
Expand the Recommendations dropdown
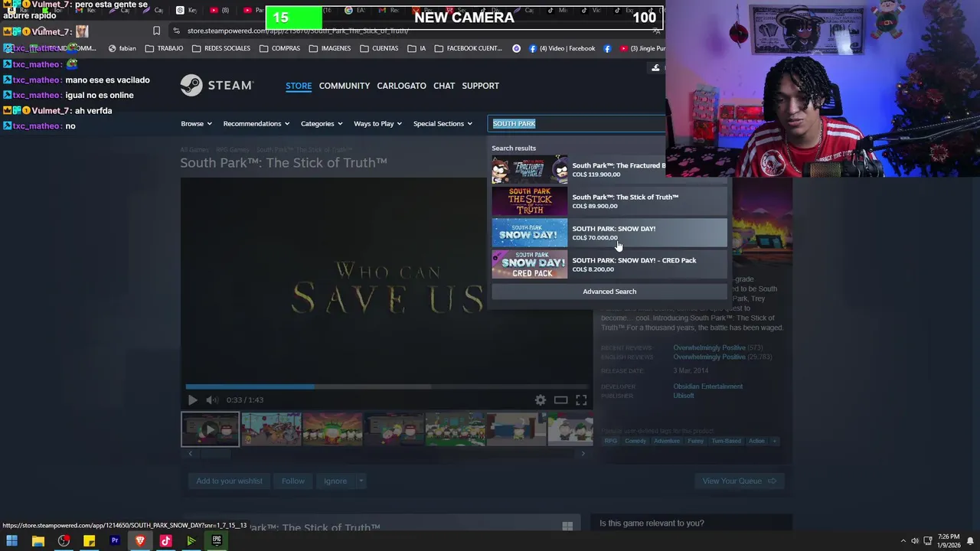coord(256,123)
